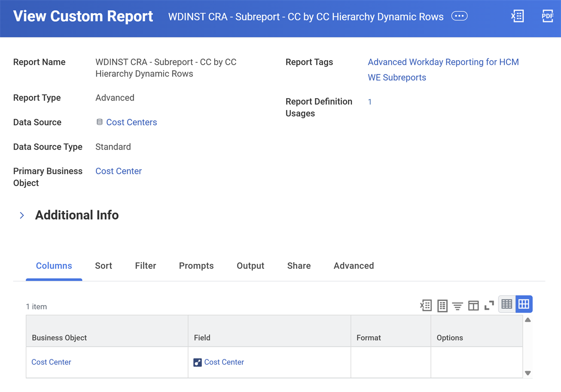Open the Output tab
This screenshot has height=392, width=561.
pyautogui.click(x=251, y=266)
